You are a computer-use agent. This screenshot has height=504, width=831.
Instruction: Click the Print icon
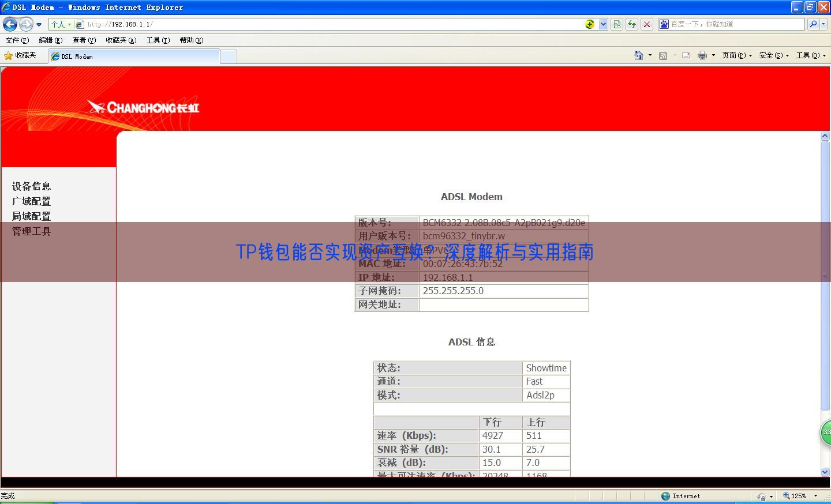[x=702, y=55]
